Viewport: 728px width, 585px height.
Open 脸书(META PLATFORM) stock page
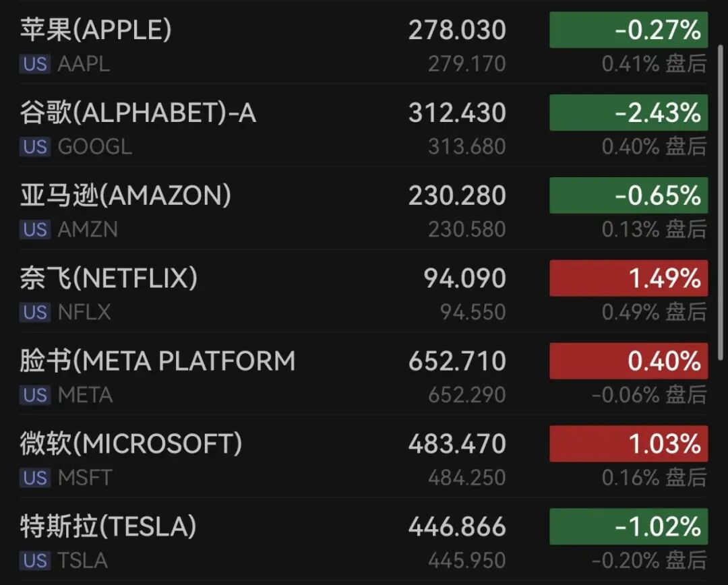click(x=157, y=361)
